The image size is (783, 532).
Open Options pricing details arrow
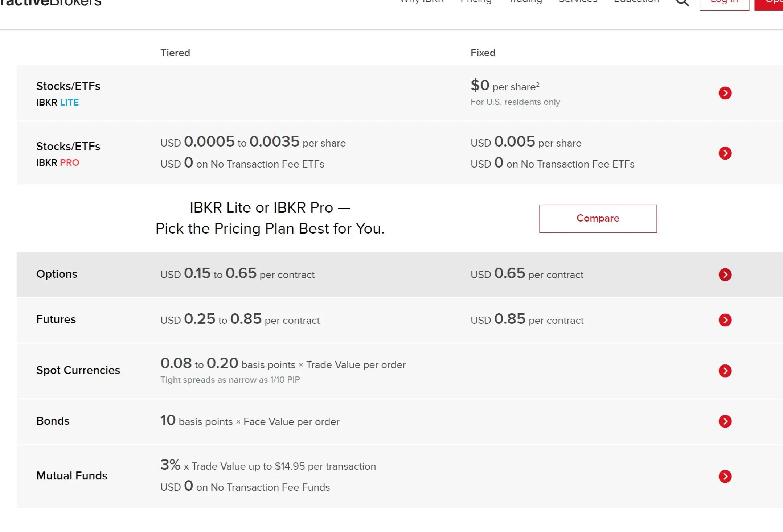pos(725,275)
